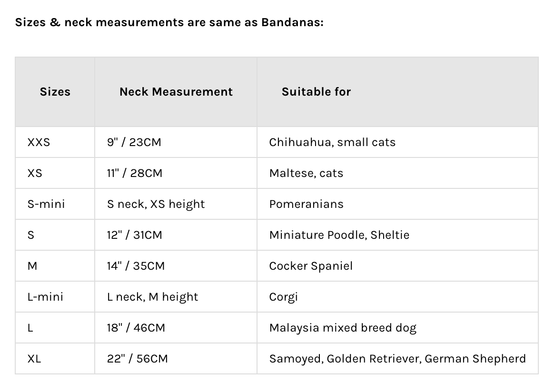Click the 9" / 23CM measurement
Screen dimensions: 555x392
pos(134,142)
